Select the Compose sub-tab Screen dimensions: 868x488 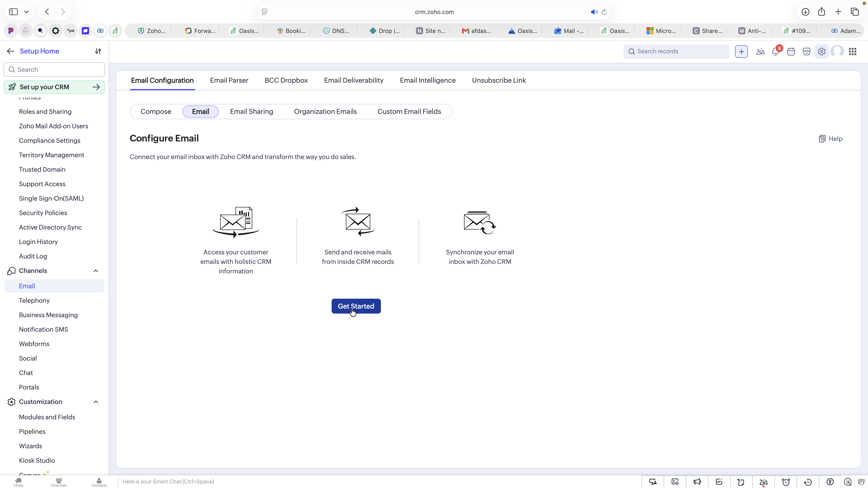(156, 111)
